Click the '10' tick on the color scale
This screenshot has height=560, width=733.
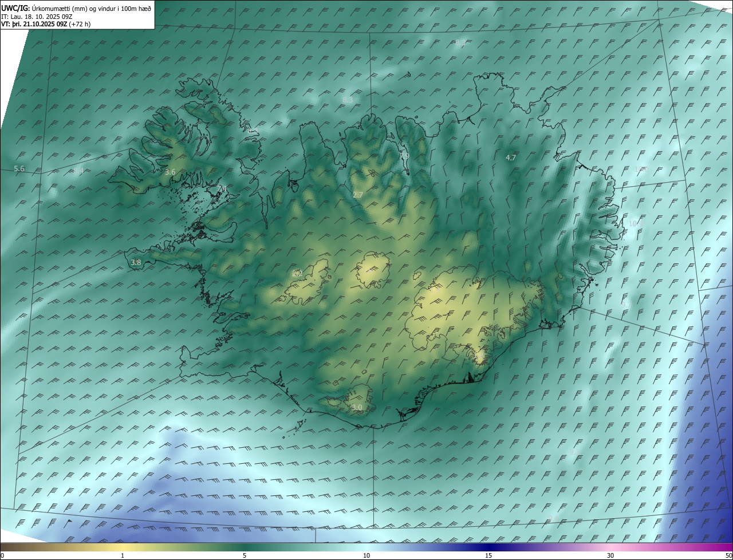[x=366, y=555]
